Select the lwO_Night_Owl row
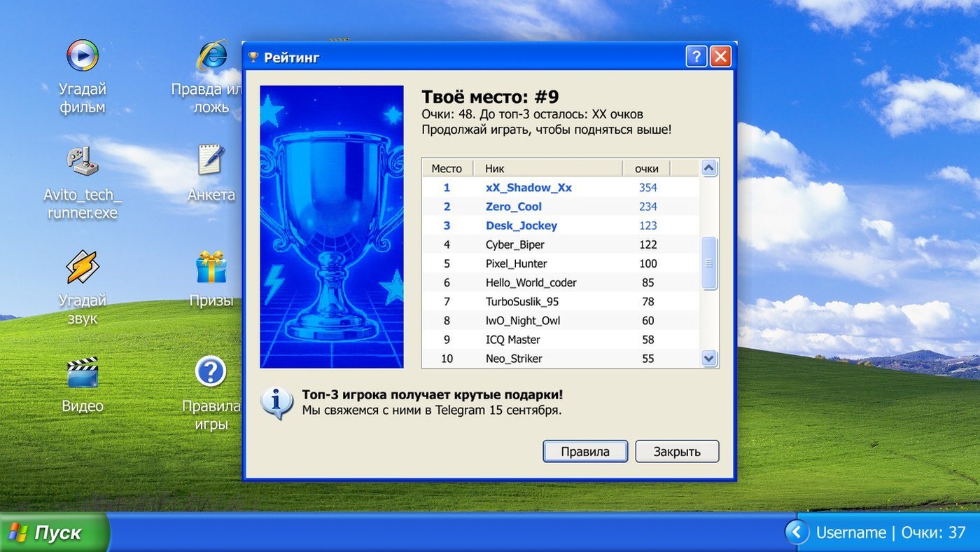980x552 pixels. click(x=561, y=321)
